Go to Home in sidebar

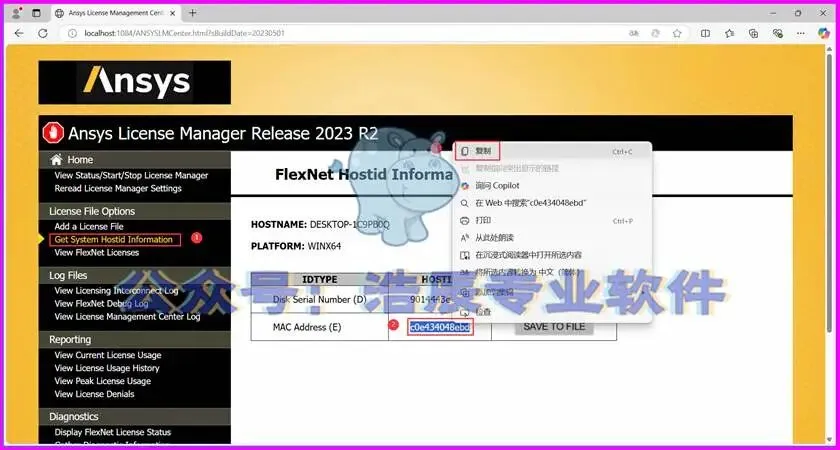[x=80, y=160]
